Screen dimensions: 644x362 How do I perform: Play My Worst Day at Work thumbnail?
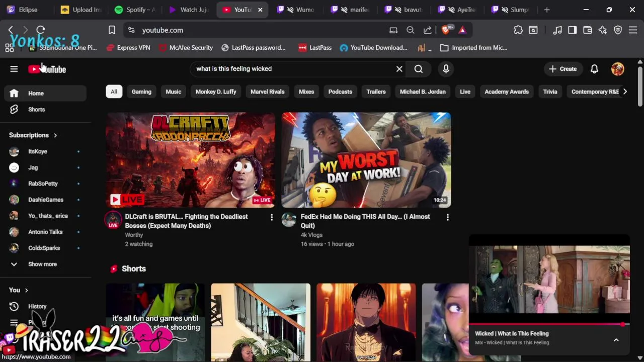(x=366, y=160)
